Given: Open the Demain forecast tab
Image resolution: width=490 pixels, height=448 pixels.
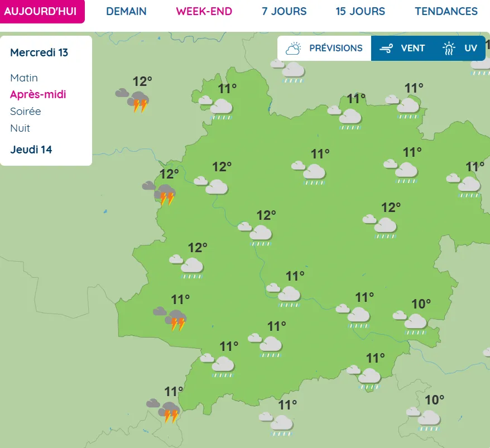Looking at the screenshot, I should [x=126, y=11].
